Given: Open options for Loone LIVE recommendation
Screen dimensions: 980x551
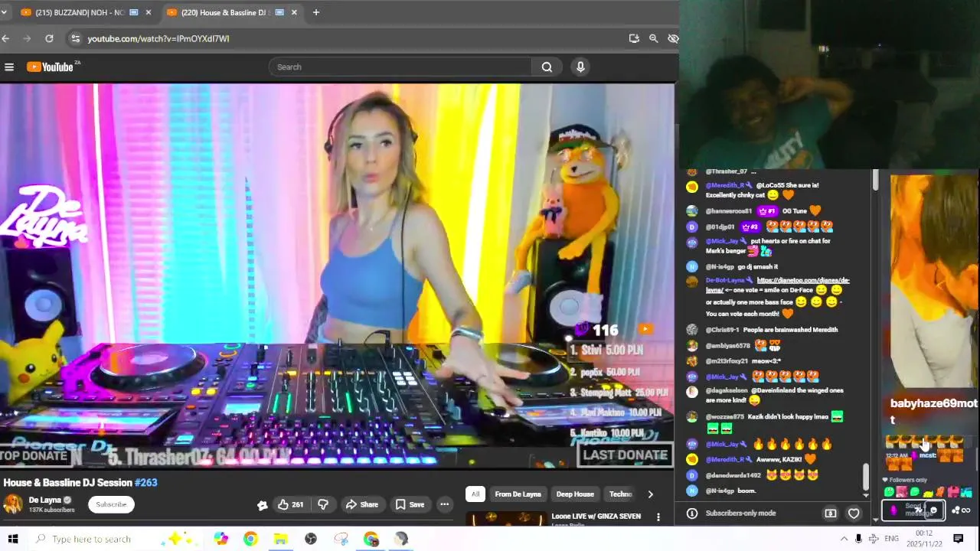Looking at the screenshot, I should click(658, 517).
